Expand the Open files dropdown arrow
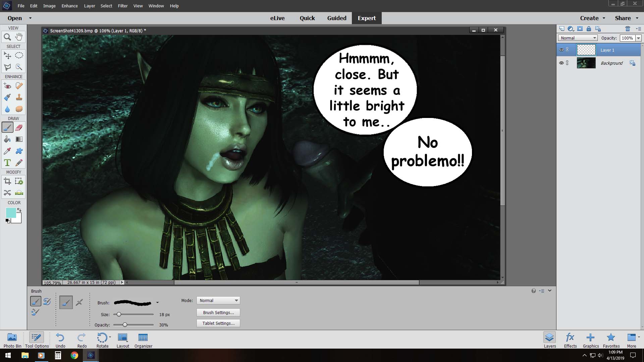The image size is (644, 362). pos(30,18)
